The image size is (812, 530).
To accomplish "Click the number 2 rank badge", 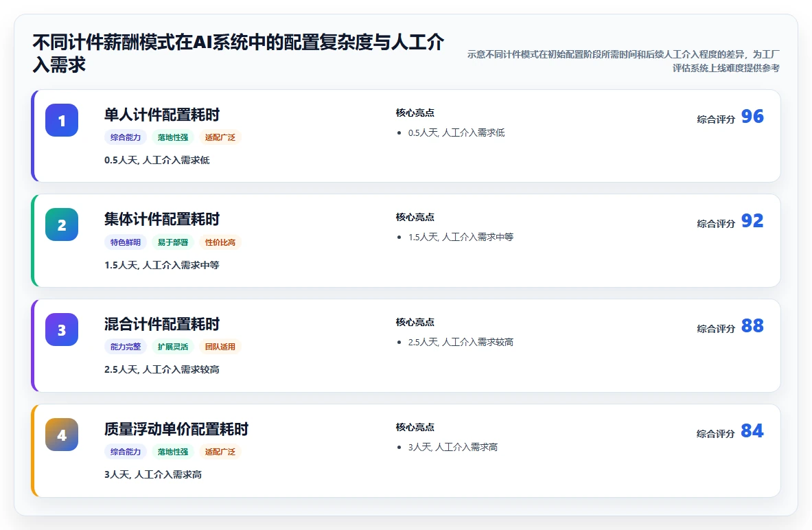I will point(62,224).
